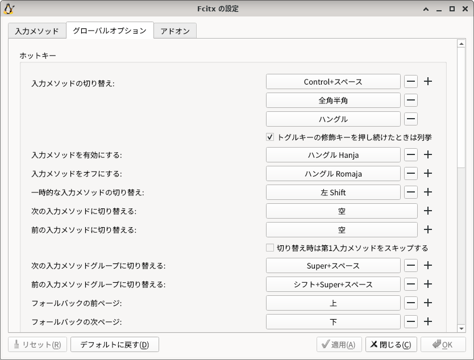Click the ハングル Romaja hotkey button

pos(333,174)
